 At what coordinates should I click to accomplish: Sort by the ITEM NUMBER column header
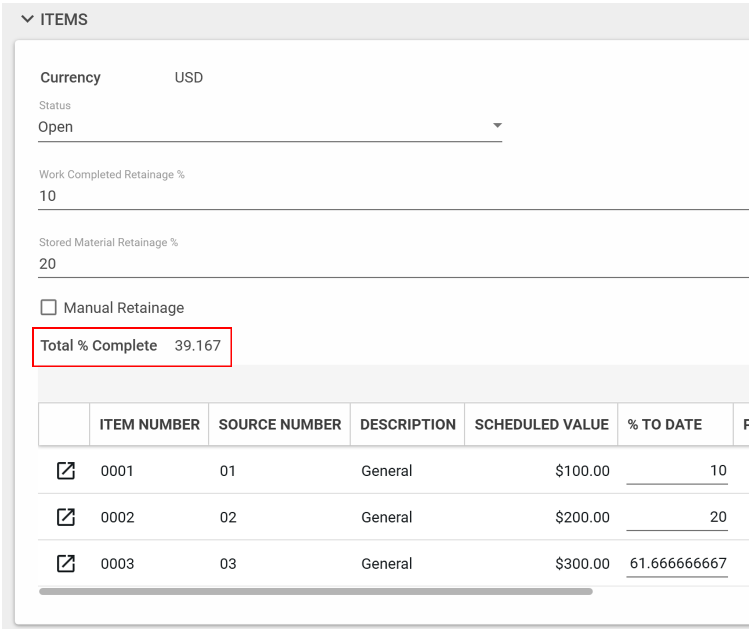coord(149,424)
